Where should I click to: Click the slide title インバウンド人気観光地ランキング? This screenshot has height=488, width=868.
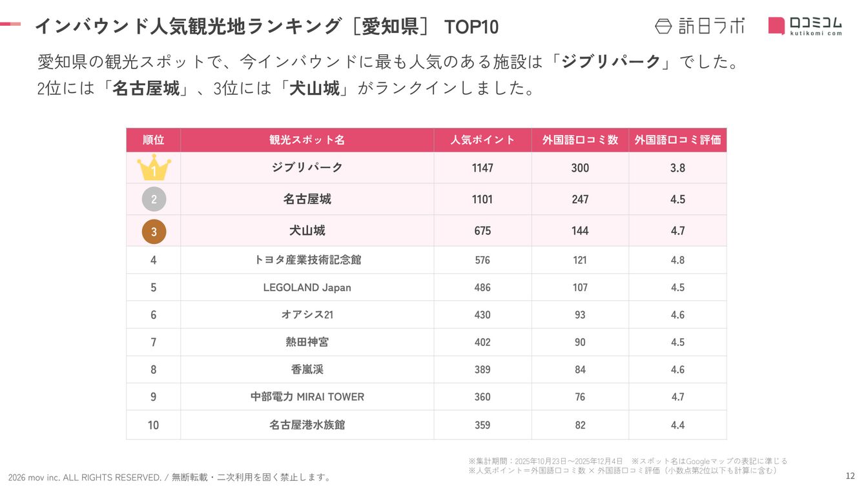pos(188,26)
